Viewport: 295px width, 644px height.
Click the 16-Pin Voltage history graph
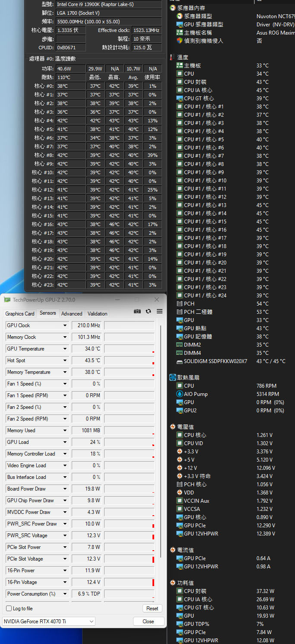click(x=129, y=582)
